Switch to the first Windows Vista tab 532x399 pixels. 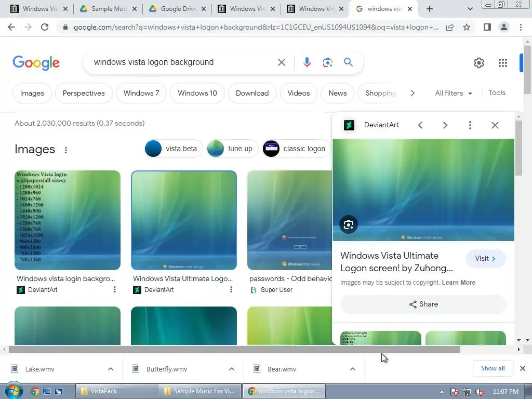(x=38, y=9)
